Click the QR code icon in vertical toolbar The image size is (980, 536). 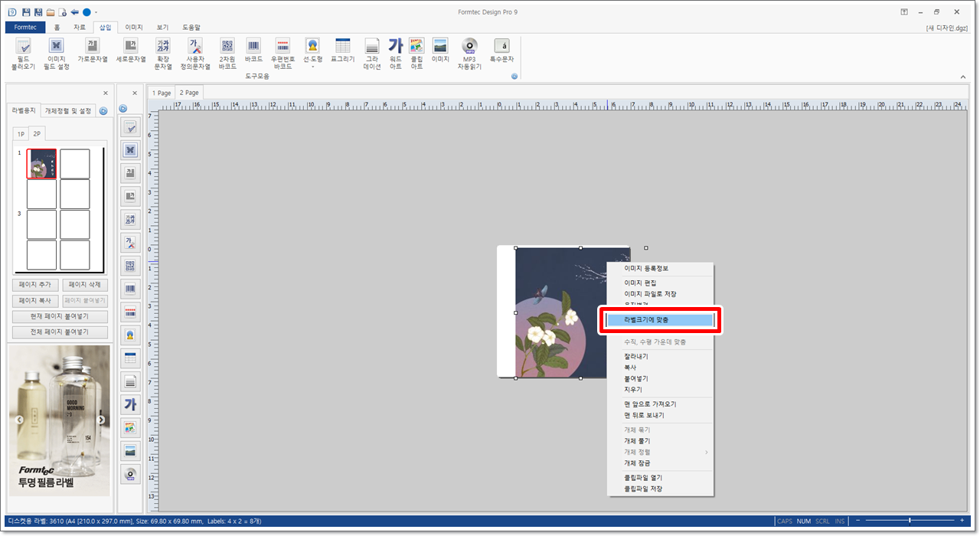pyautogui.click(x=130, y=266)
